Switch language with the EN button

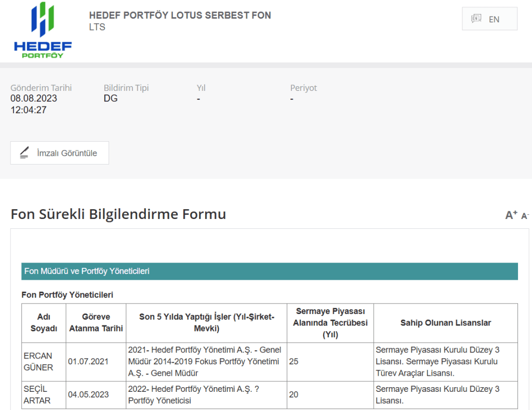click(489, 19)
